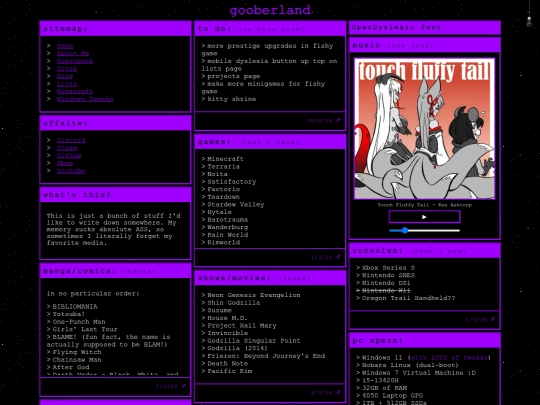
Task: Click 'Neon Genesis Evangelion' in shows list
Action: [253, 295]
